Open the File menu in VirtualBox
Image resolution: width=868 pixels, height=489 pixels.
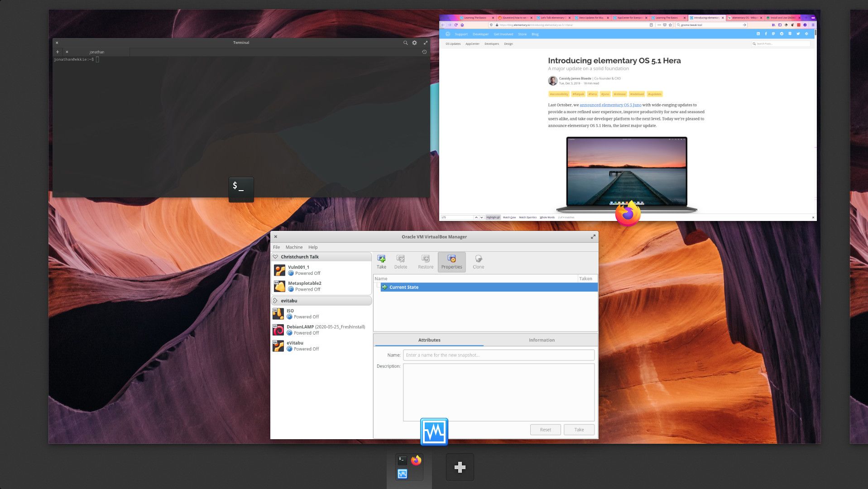[276, 247]
